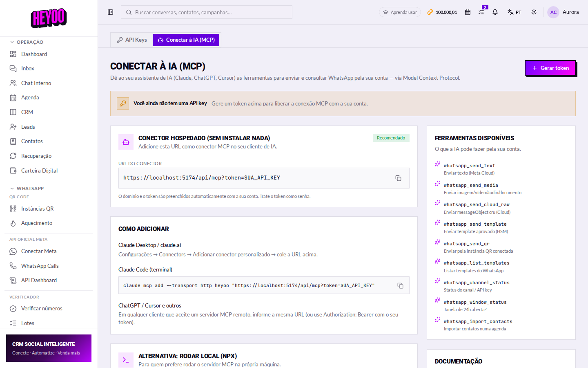Click the NPX terminal icon
Viewport: 588px width, 368px height.
pos(126,360)
